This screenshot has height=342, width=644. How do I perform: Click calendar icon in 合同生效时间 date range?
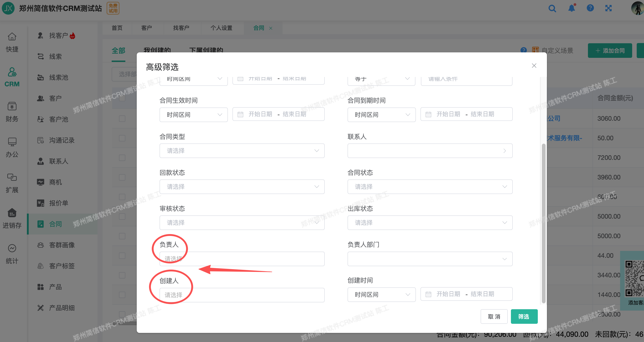[x=240, y=114]
